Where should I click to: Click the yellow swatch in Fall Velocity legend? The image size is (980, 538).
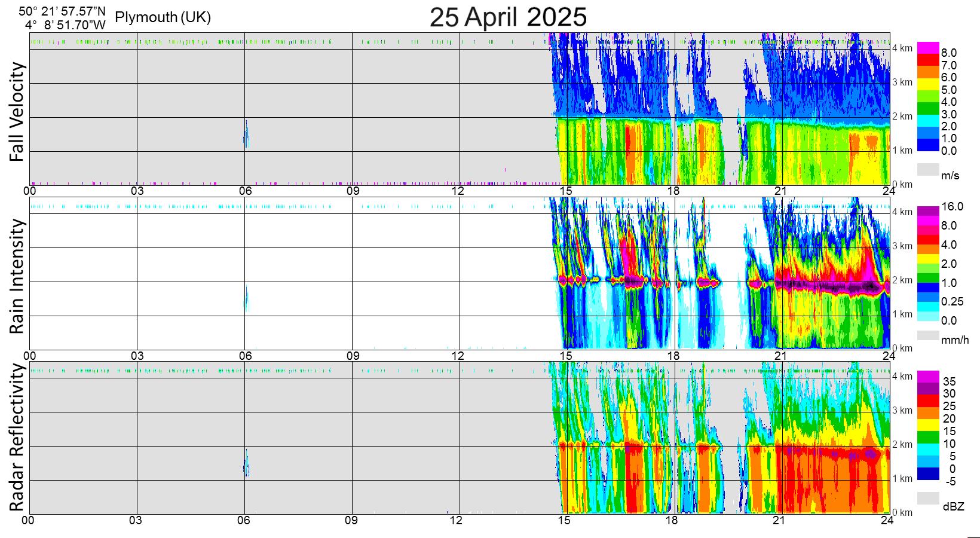click(928, 84)
